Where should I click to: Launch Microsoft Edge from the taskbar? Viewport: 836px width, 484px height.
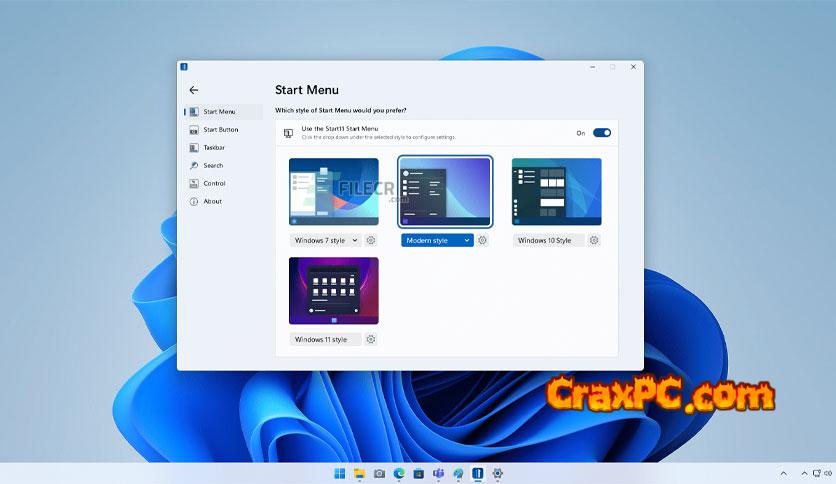tap(399, 473)
